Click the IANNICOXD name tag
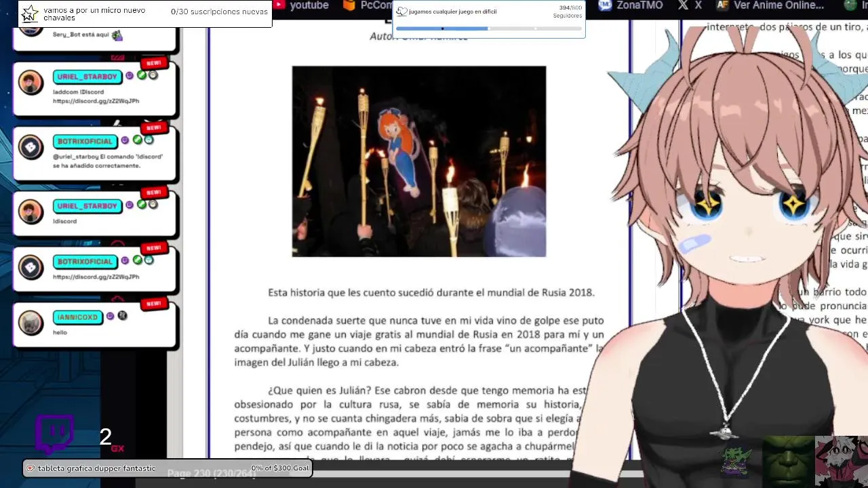868x488 pixels. 77,317
